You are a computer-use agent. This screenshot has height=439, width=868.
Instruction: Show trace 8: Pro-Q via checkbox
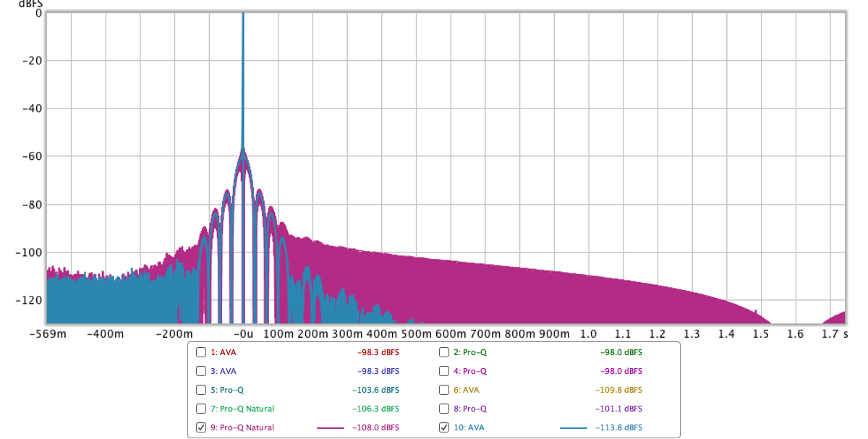pos(444,409)
